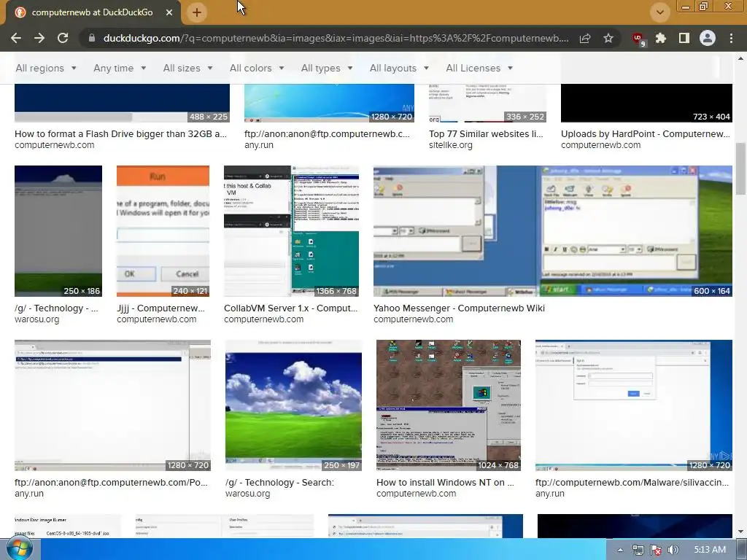The height and width of the screenshot is (560, 747).
Task: Select the computernewb at DuckDuckGo tab
Action: coord(93,12)
